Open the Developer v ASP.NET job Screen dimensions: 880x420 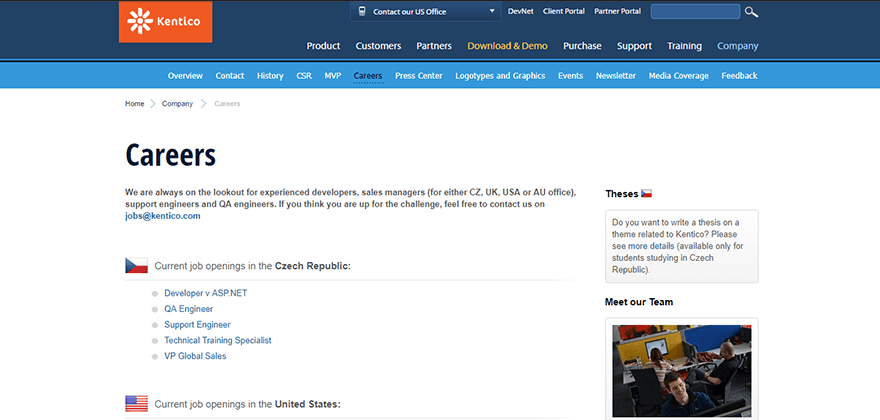205,293
